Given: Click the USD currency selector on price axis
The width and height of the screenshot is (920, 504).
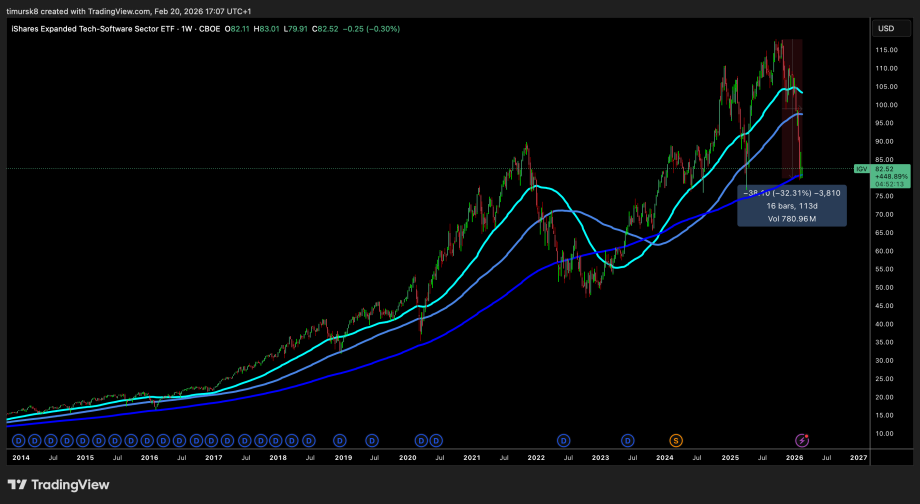Looking at the screenshot, I should (885, 28).
